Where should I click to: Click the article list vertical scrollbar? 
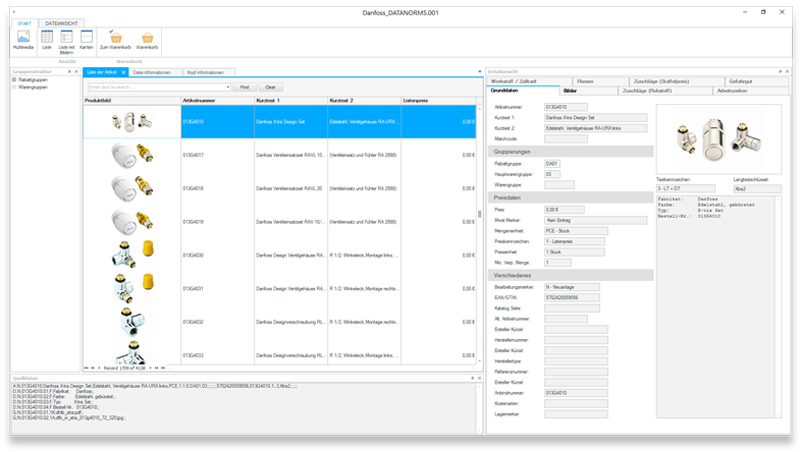[x=480, y=235]
